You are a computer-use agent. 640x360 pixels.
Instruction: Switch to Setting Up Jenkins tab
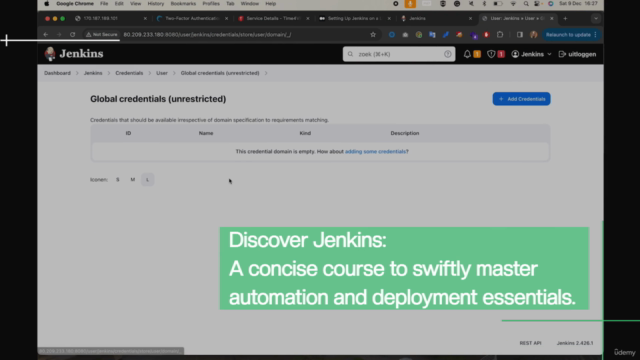[x=353, y=18]
